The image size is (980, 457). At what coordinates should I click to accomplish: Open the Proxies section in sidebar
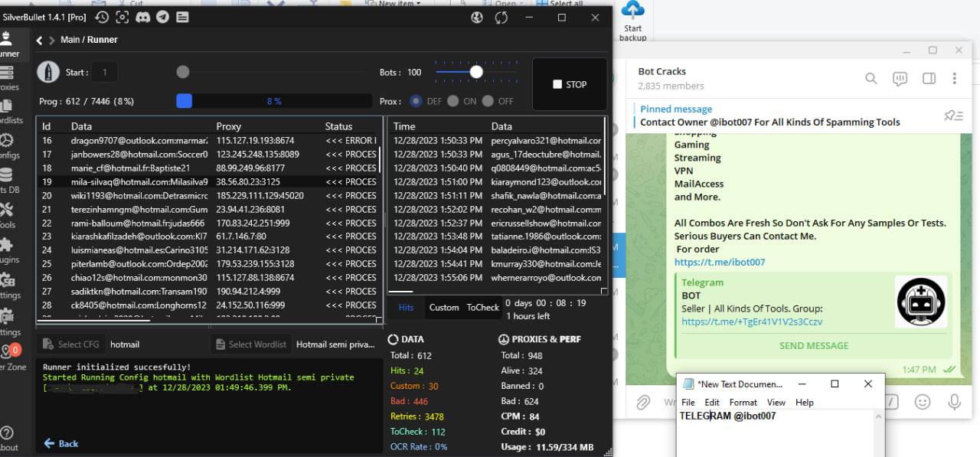(x=8, y=77)
